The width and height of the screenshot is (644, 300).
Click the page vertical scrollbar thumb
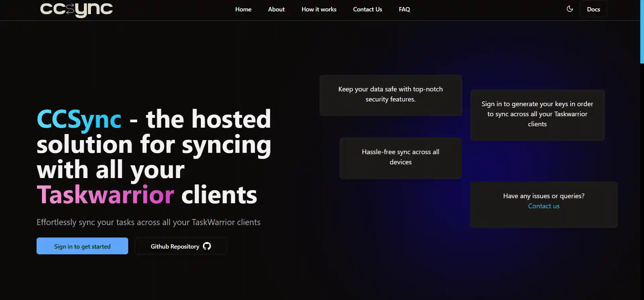click(x=642, y=32)
